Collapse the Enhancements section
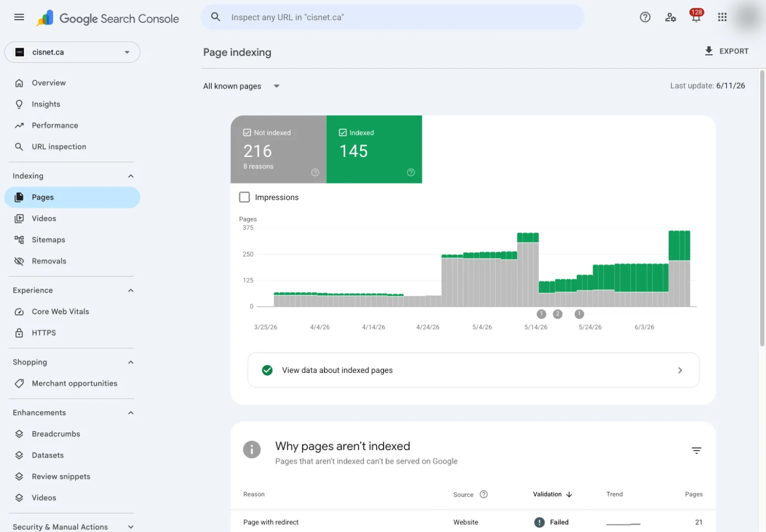The width and height of the screenshot is (766, 532). click(131, 413)
